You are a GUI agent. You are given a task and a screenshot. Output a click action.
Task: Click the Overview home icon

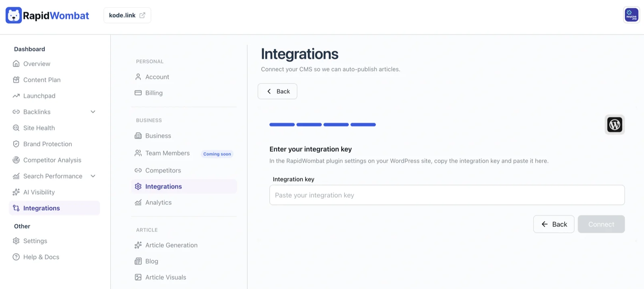[16, 64]
